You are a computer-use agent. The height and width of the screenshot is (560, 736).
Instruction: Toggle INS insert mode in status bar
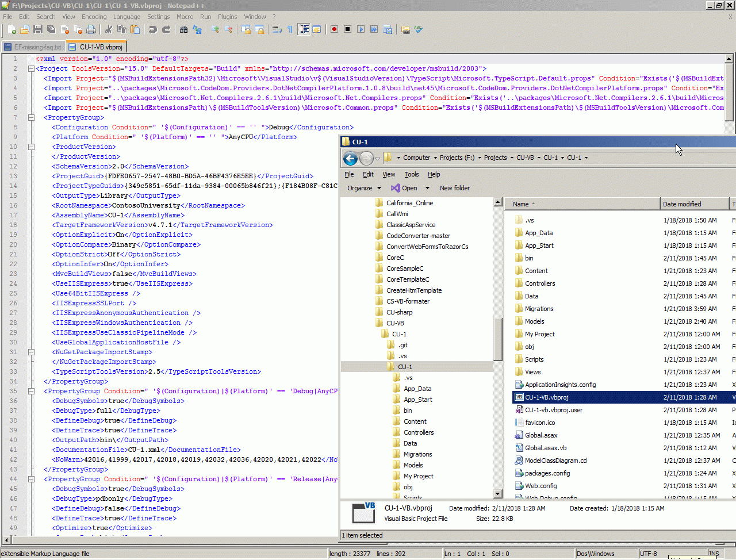(714, 554)
